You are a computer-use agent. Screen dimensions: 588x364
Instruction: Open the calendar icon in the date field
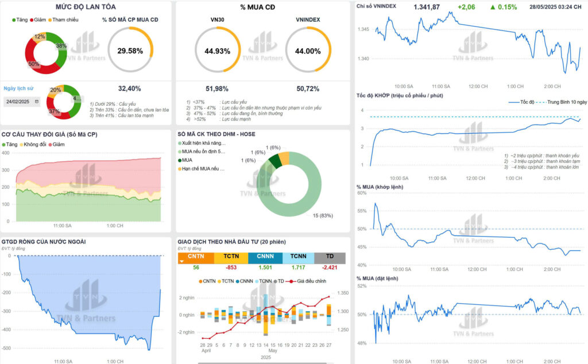(x=37, y=101)
